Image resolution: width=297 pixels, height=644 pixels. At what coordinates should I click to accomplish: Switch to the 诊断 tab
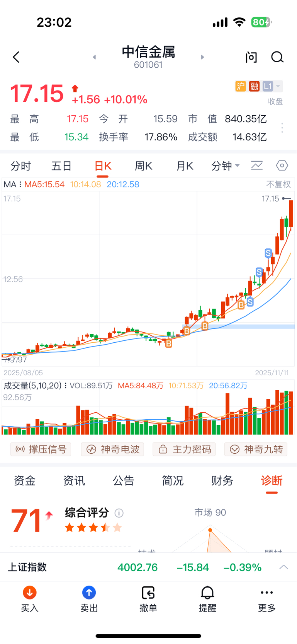(272, 481)
